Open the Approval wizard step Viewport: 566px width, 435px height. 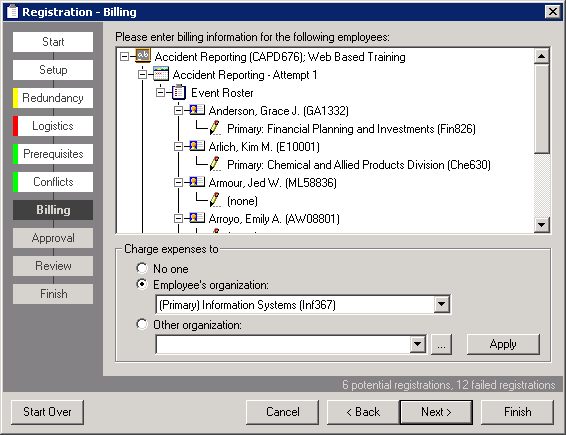coord(53,238)
